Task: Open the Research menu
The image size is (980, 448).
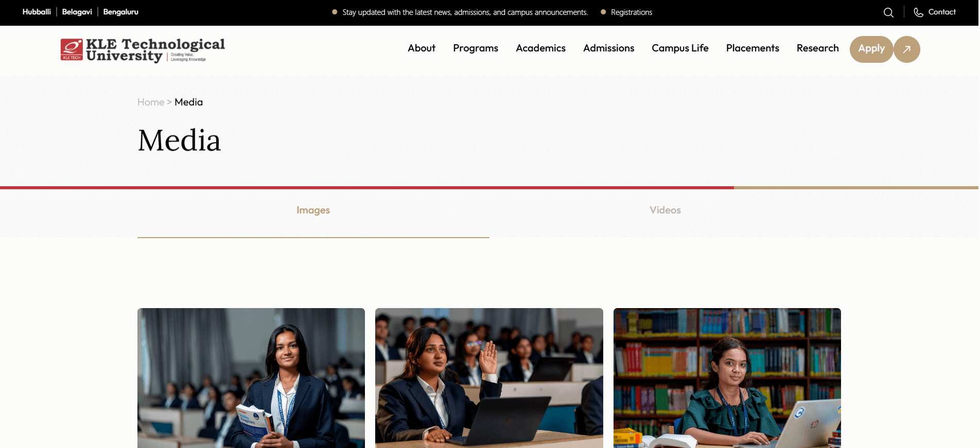Action: pos(817,48)
